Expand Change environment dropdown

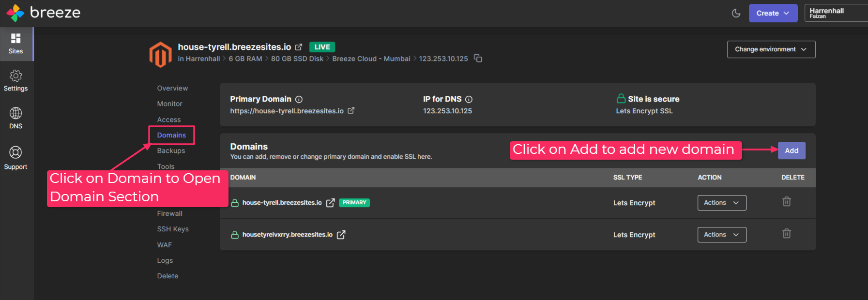pyautogui.click(x=771, y=49)
